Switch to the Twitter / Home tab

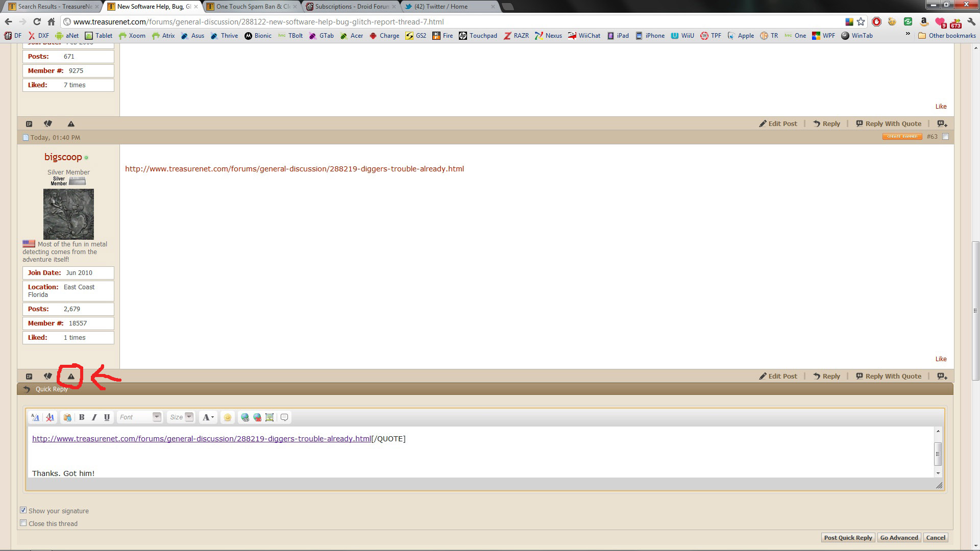tap(450, 7)
